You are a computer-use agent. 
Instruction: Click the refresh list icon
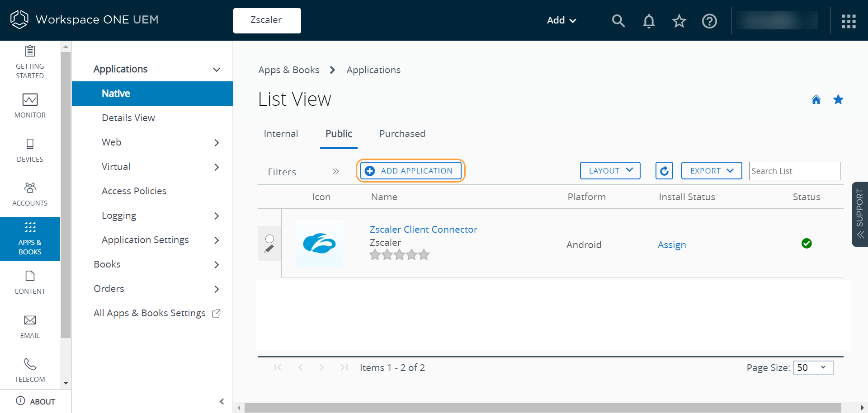[664, 171]
